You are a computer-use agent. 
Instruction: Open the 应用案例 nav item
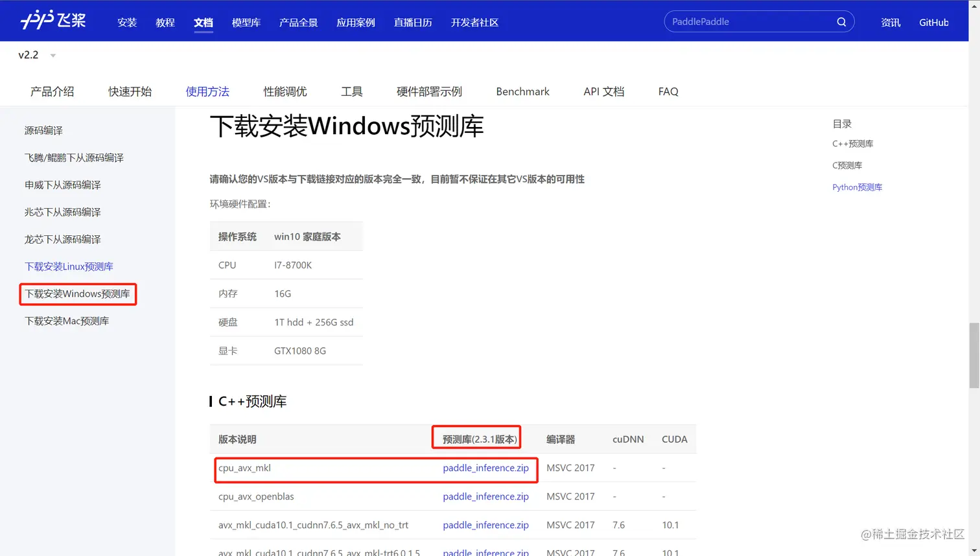click(356, 23)
